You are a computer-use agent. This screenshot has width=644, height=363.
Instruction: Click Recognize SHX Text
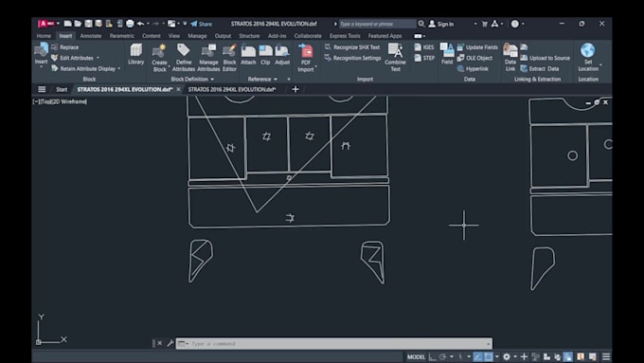[x=352, y=47]
